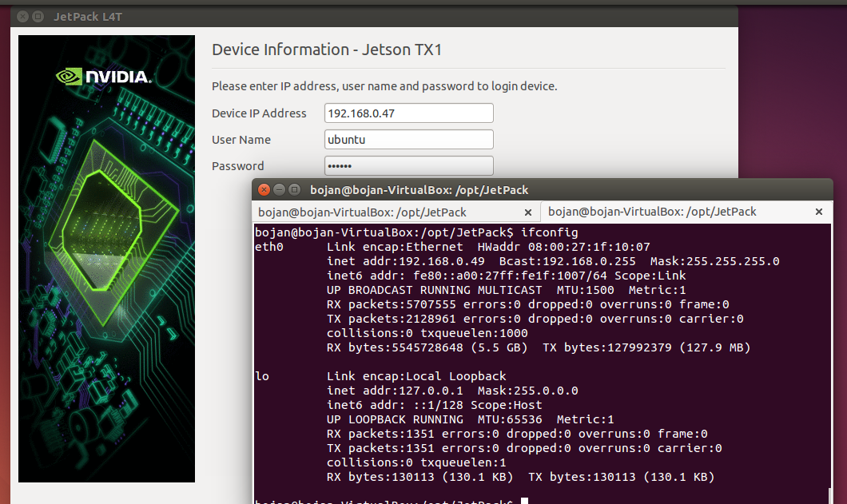Click the 'eth0' interface name
This screenshot has height=504, width=847.
click(x=269, y=247)
